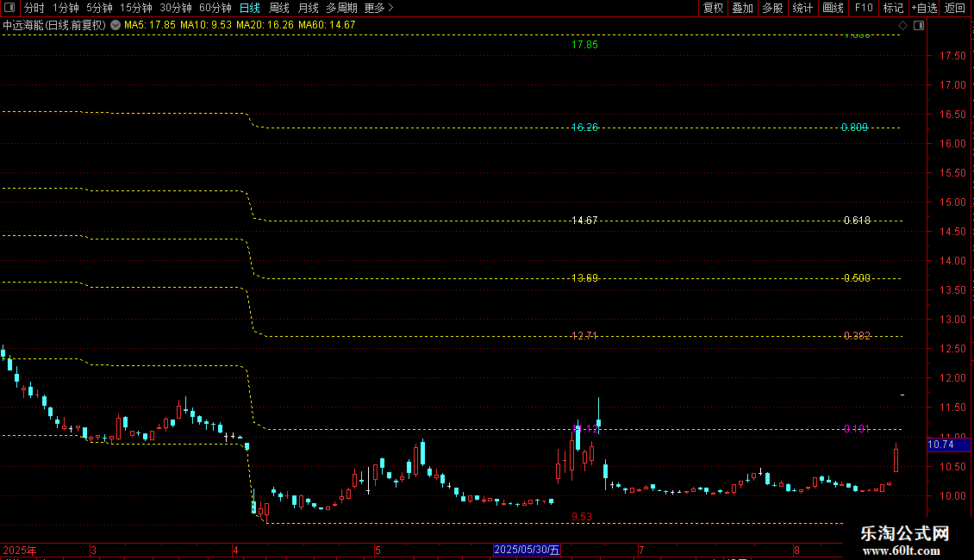This screenshot has width=974, height=560.
Task: Toggle the side panel icon at chart header right
Action: (919, 26)
